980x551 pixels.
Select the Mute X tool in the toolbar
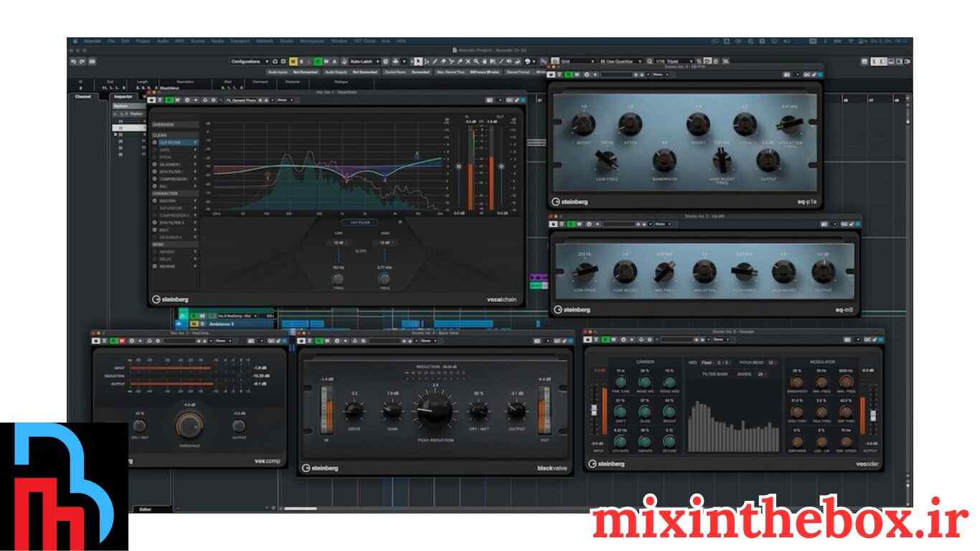pos(468,61)
